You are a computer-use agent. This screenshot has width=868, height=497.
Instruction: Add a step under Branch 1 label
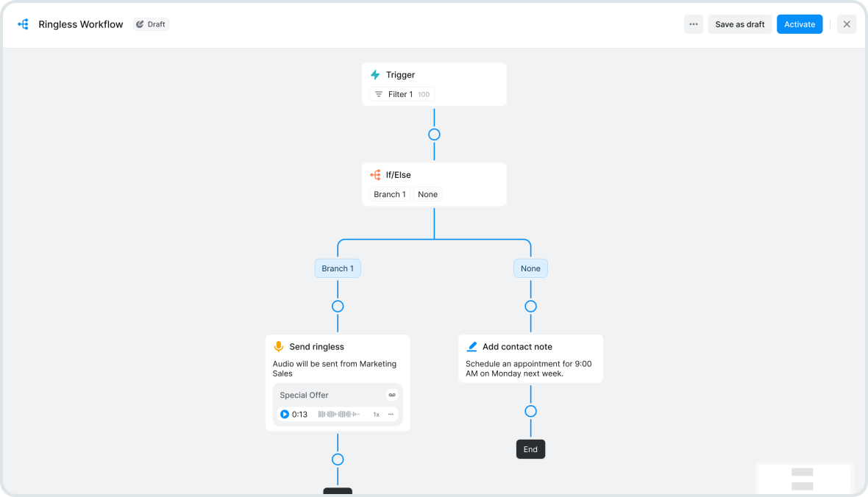click(338, 306)
